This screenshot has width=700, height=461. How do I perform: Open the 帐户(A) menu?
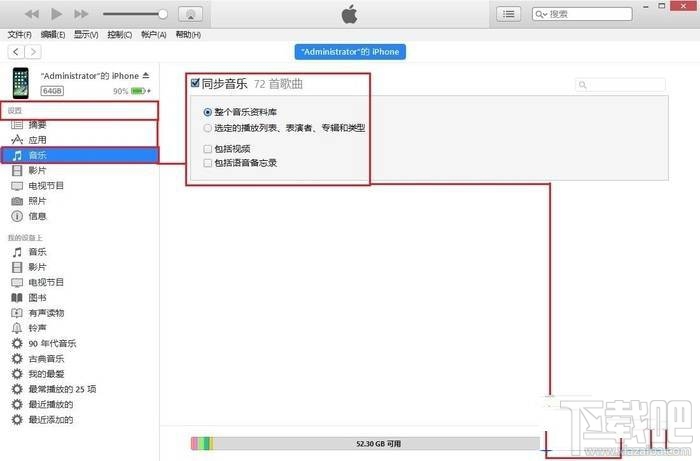(x=154, y=35)
